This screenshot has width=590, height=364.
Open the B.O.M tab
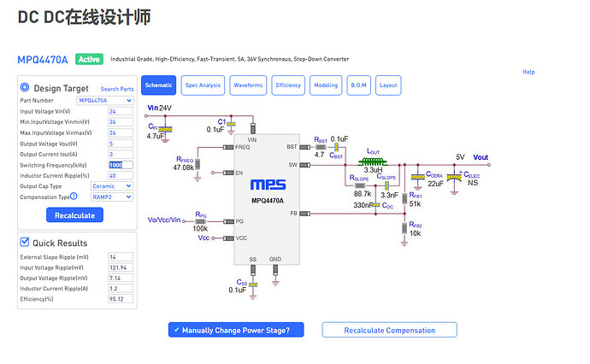[358, 85]
